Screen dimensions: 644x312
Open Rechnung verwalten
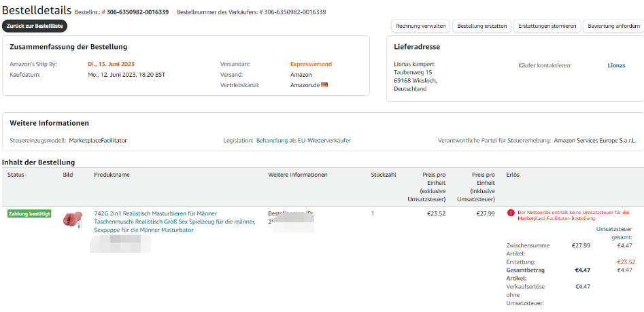[x=422, y=26]
